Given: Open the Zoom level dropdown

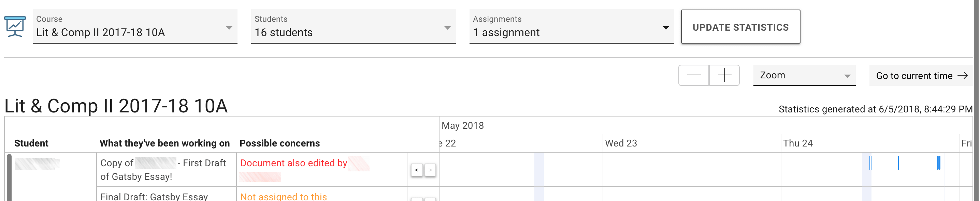Looking at the screenshot, I should tap(804, 75).
